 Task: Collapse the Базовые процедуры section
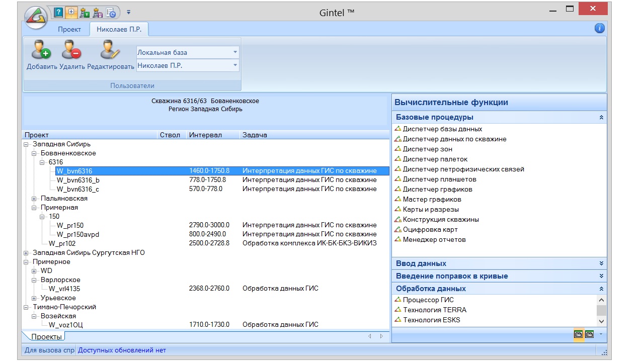pos(601,117)
